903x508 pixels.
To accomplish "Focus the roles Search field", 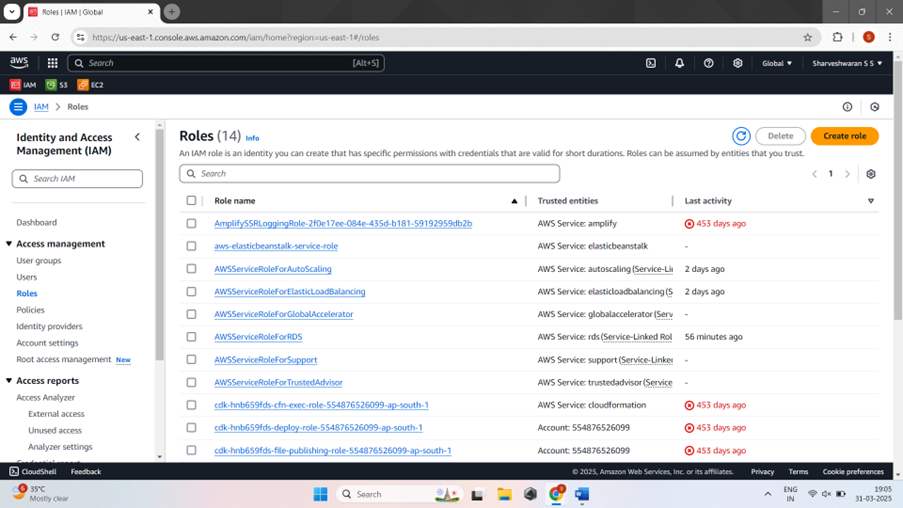I will [x=369, y=173].
